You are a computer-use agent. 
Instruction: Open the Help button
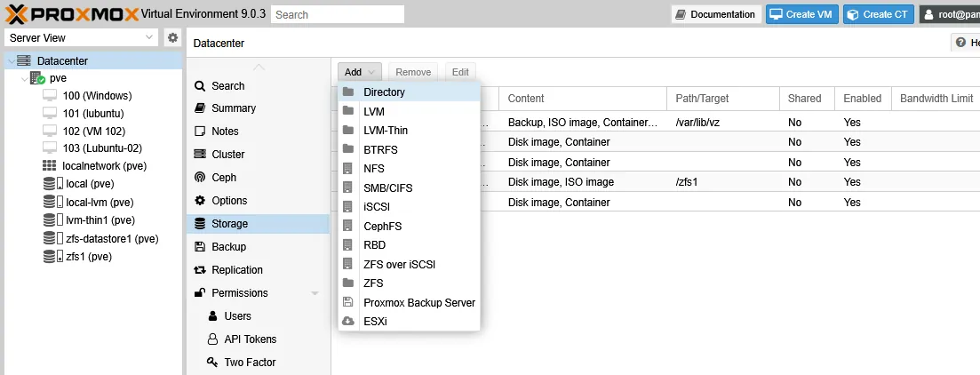(966, 43)
